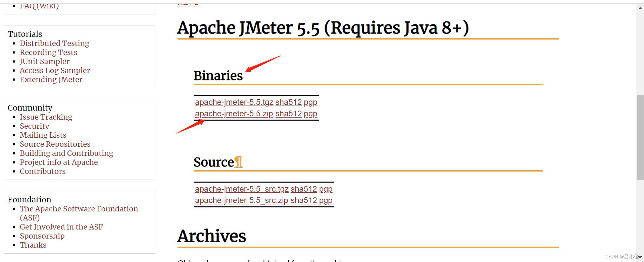This screenshot has height=262, width=644.
Task: Download the apache-jmeter-5.5_src.tgz source archive
Action: pos(241,189)
